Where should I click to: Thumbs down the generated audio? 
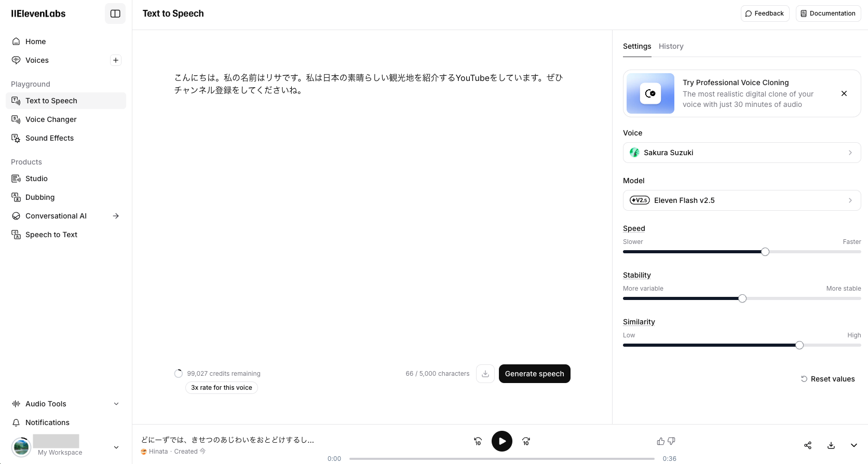[x=671, y=441]
